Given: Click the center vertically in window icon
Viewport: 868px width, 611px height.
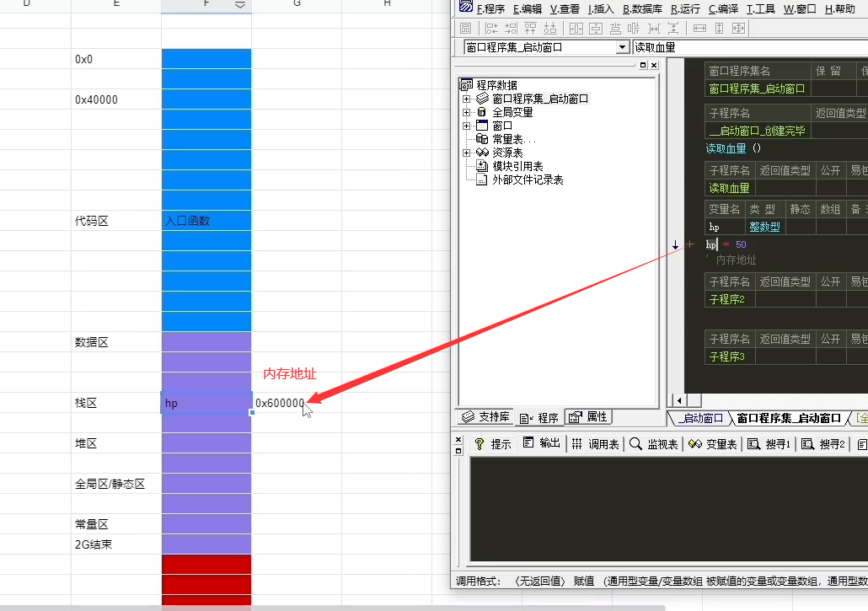Looking at the screenshot, I should (x=596, y=28).
